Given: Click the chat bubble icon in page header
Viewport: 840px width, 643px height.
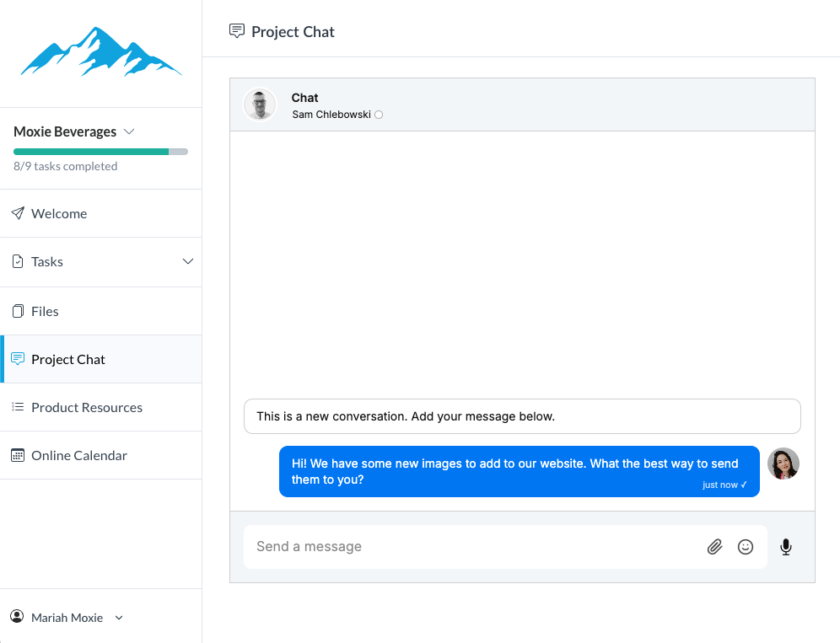Looking at the screenshot, I should [x=237, y=31].
